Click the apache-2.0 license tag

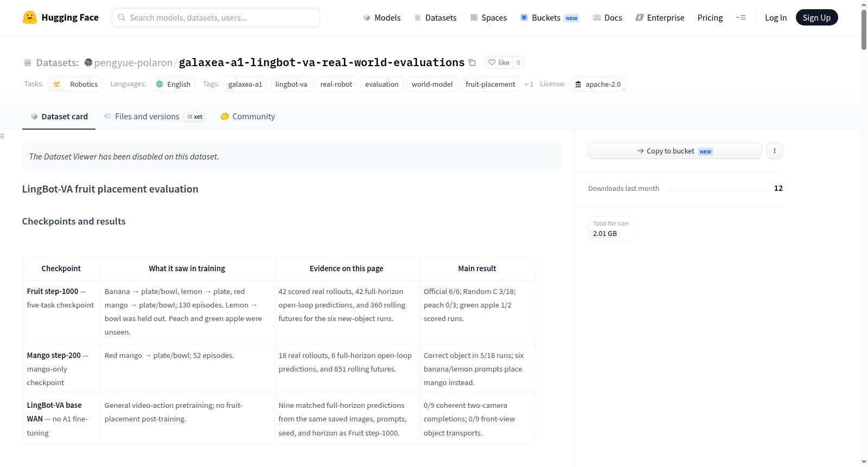tap(598, 84)
